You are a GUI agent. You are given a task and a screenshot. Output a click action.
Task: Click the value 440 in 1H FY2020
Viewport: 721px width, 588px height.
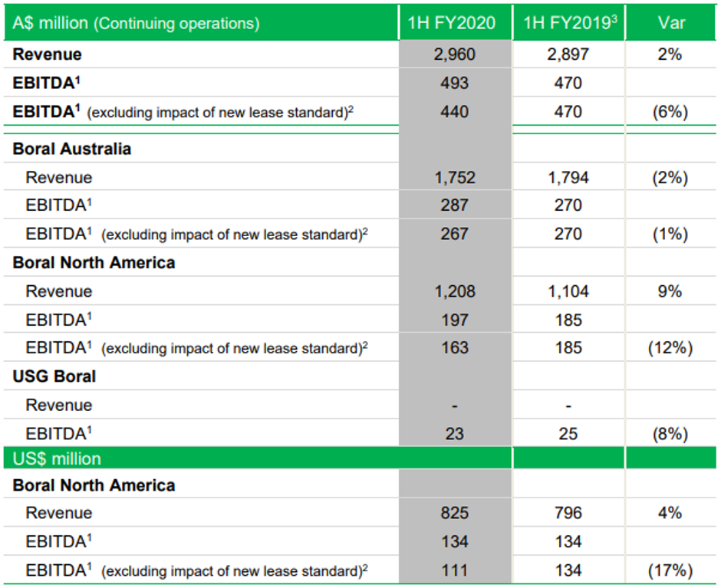coord(454,112)
